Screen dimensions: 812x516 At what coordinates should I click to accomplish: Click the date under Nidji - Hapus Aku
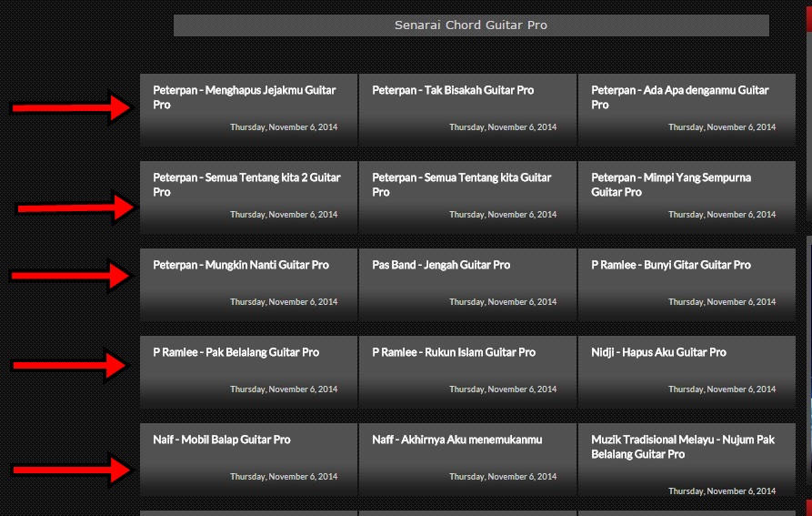722,390
